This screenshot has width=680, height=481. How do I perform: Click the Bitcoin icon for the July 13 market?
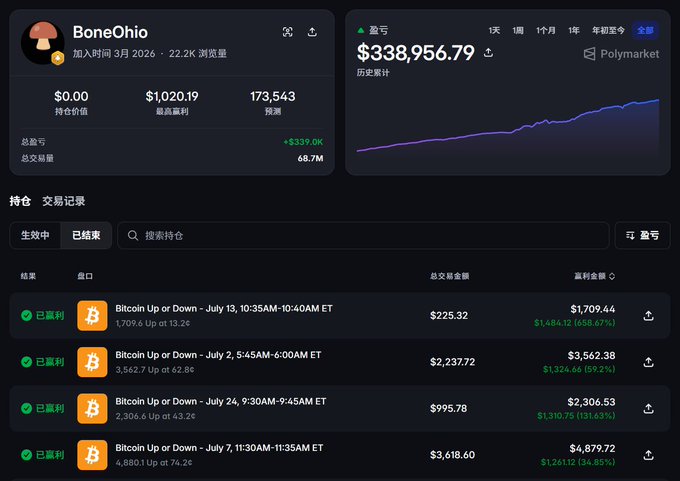click(x=92, y=315)
